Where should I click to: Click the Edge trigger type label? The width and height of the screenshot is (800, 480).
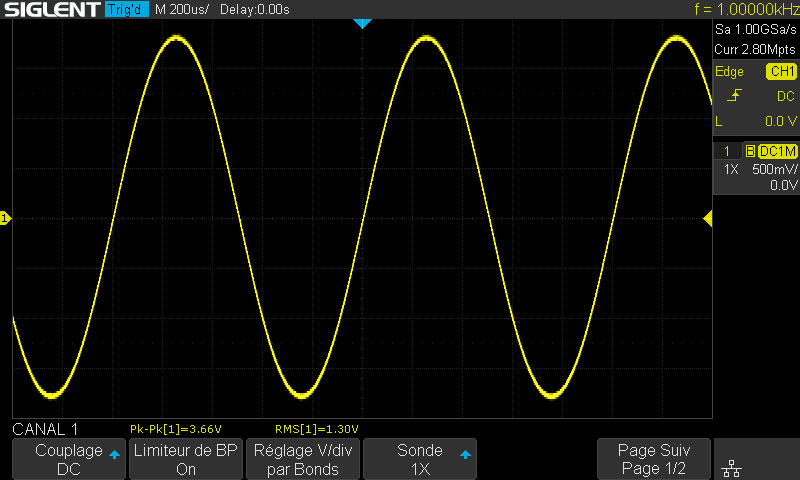(729, 71)
